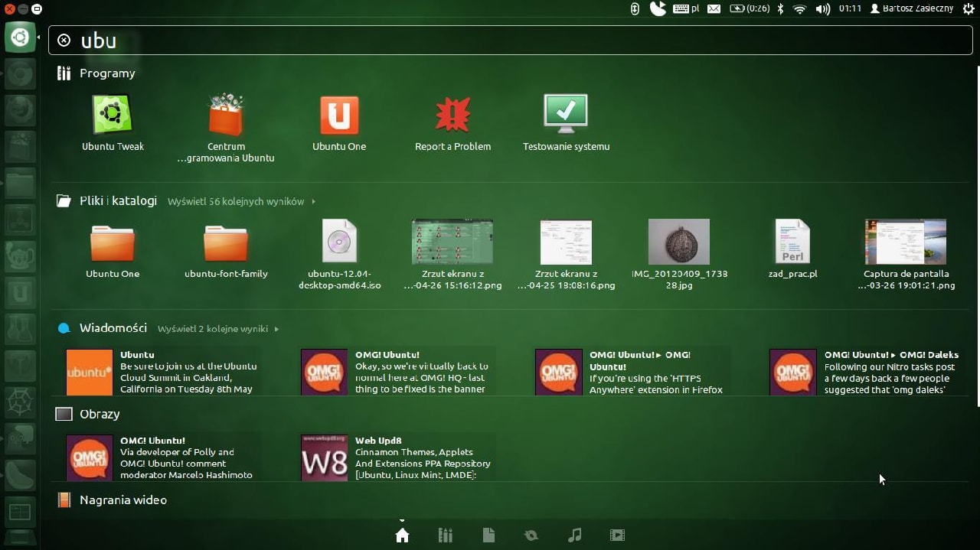Open the Wi-Fi network menu

click(x=800, y=8)
